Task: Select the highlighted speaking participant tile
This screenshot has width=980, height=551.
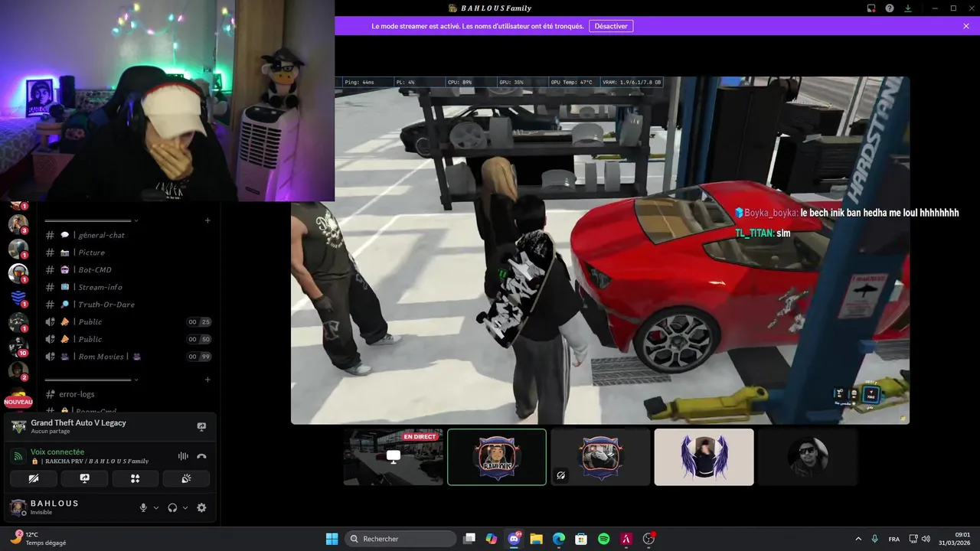Action: tap(497, 457)
